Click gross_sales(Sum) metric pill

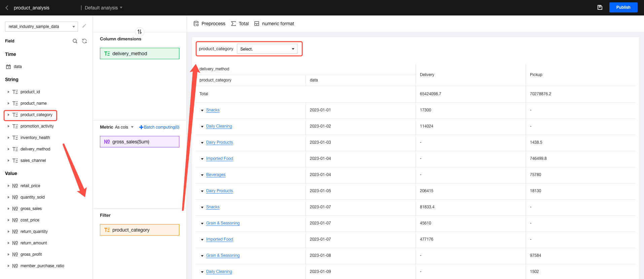coord(139,142)
